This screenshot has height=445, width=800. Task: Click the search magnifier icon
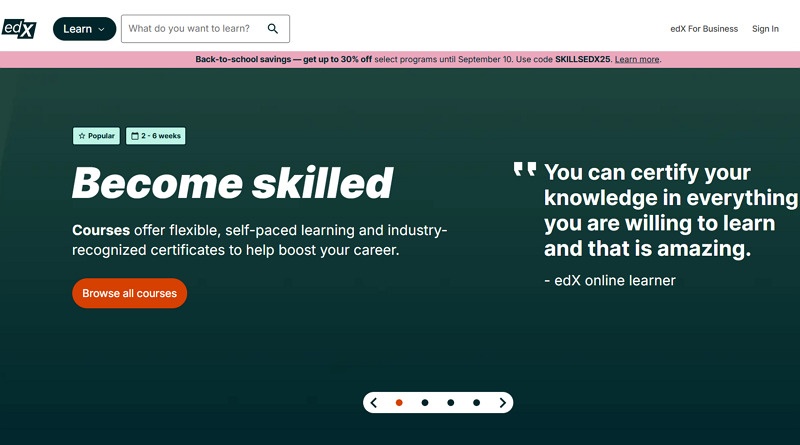(x=273, y=29)
